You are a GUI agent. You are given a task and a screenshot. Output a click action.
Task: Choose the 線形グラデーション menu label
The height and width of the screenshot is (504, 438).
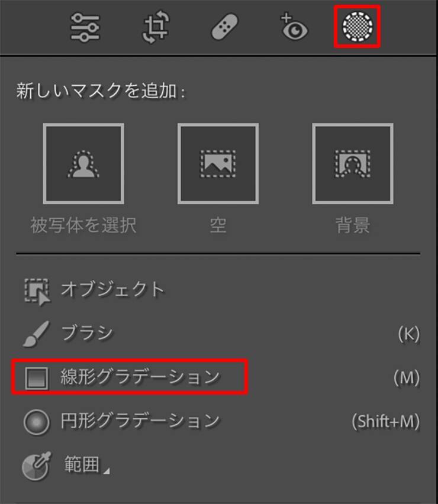click(x=140, y=377)
